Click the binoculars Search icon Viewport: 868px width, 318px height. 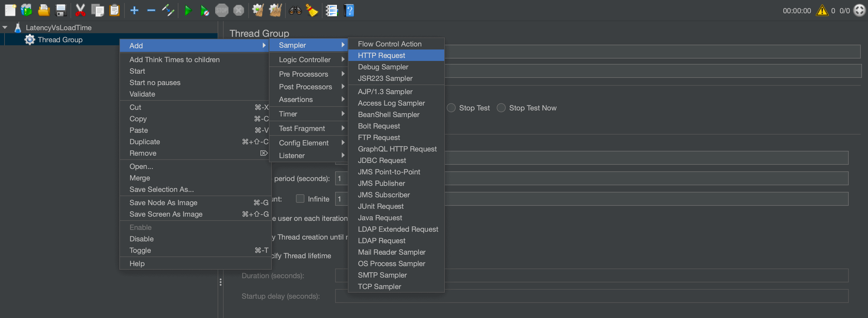295,11
